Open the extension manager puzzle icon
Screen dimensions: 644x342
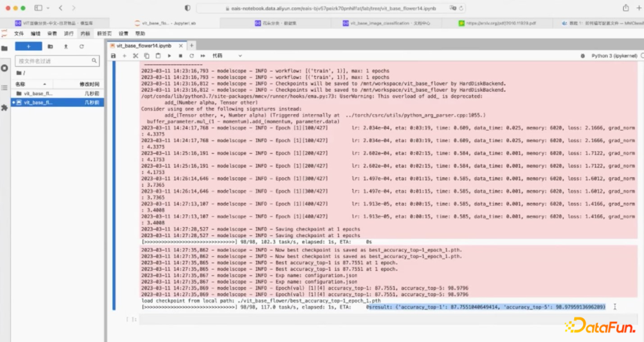coord(5,107)
